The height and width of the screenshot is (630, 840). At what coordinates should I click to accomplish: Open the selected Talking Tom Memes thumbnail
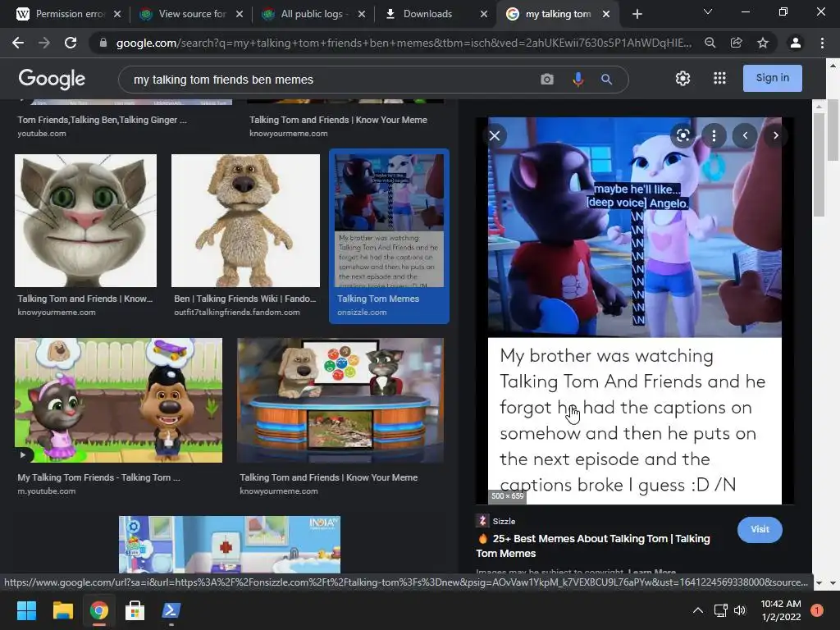coord(389,221)
